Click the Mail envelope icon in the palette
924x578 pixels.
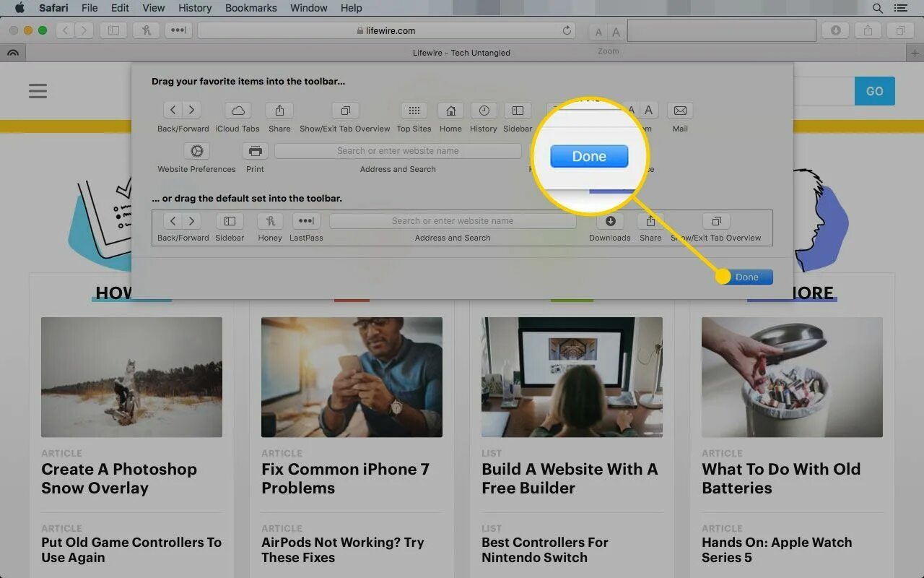pyautogui.click(x=680, y=111)
